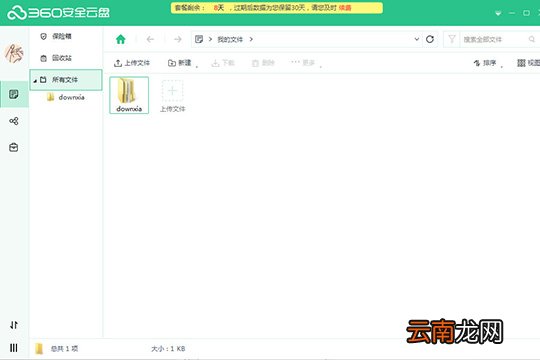Click the dashed plus upload tile
Screen dimensions: 540x360
pyautogui.click(x=172, y=91)
